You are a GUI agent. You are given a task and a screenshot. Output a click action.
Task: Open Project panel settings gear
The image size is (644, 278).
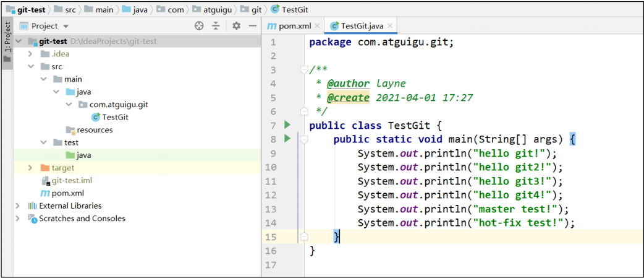coord(236,26)
